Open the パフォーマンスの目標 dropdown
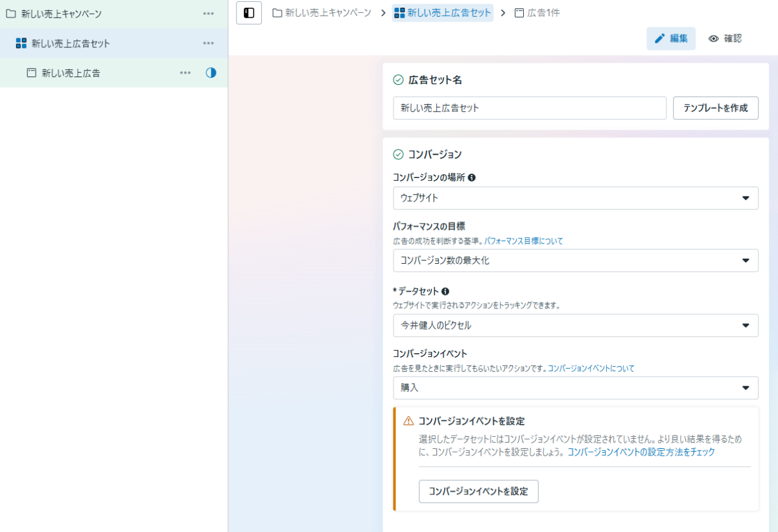 pos(575,260)
